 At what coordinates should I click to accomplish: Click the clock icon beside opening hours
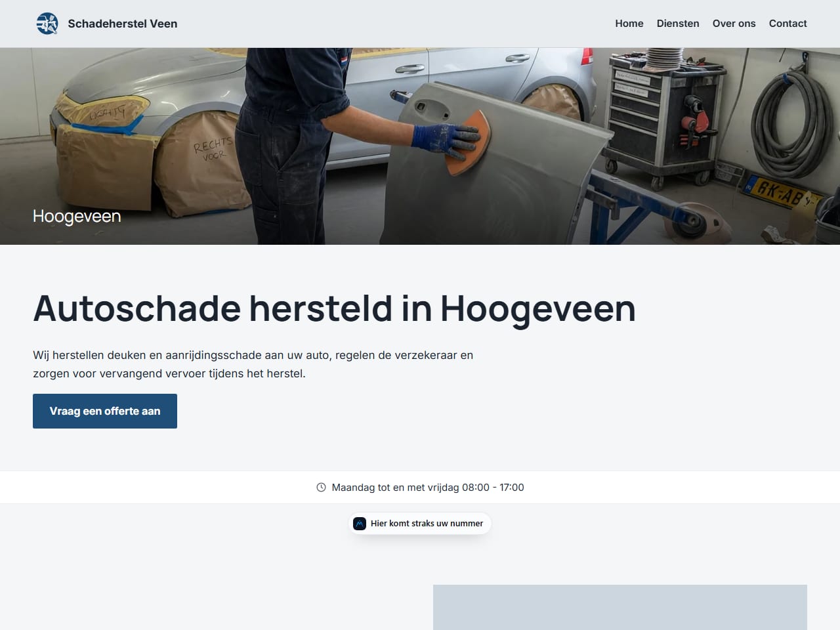pyautogui.click(x=321, y=488)
